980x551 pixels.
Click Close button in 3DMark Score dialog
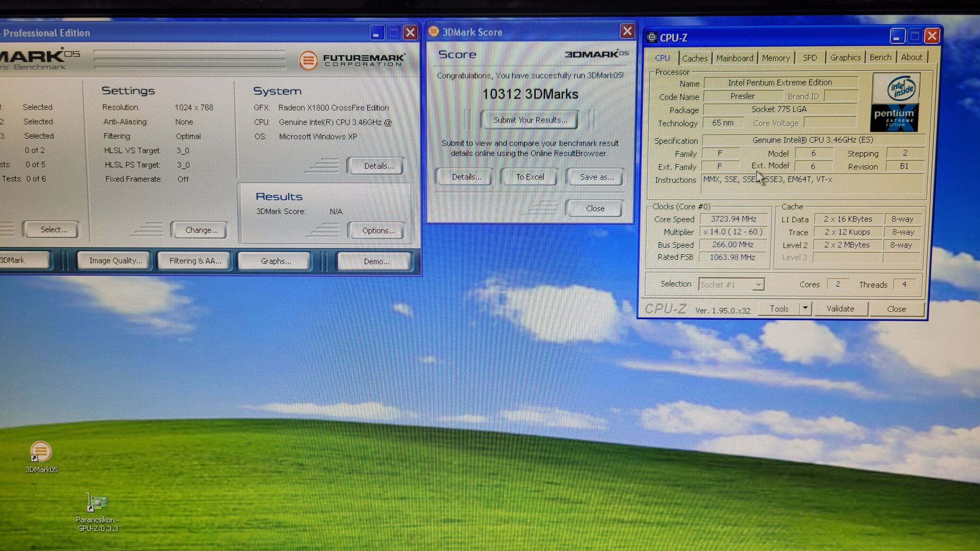coord(595,208)
